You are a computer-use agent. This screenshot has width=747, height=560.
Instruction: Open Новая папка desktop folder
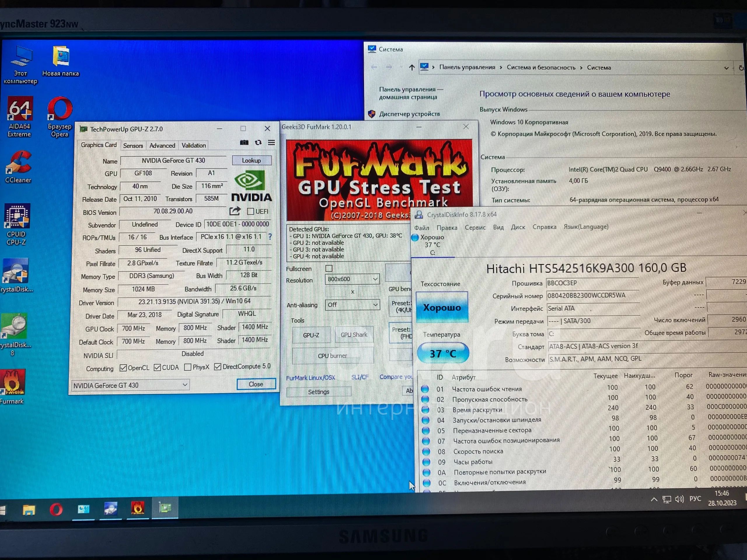pos(60,62)
